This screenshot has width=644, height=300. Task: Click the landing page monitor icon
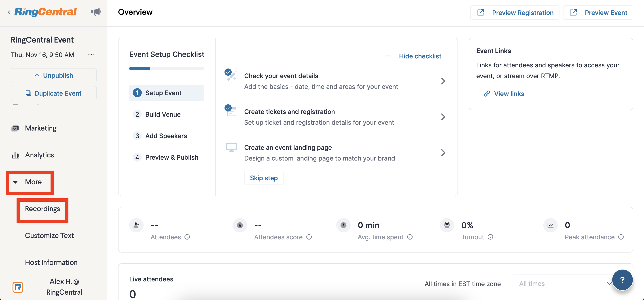pyautogui.click(x=231, y=147)
